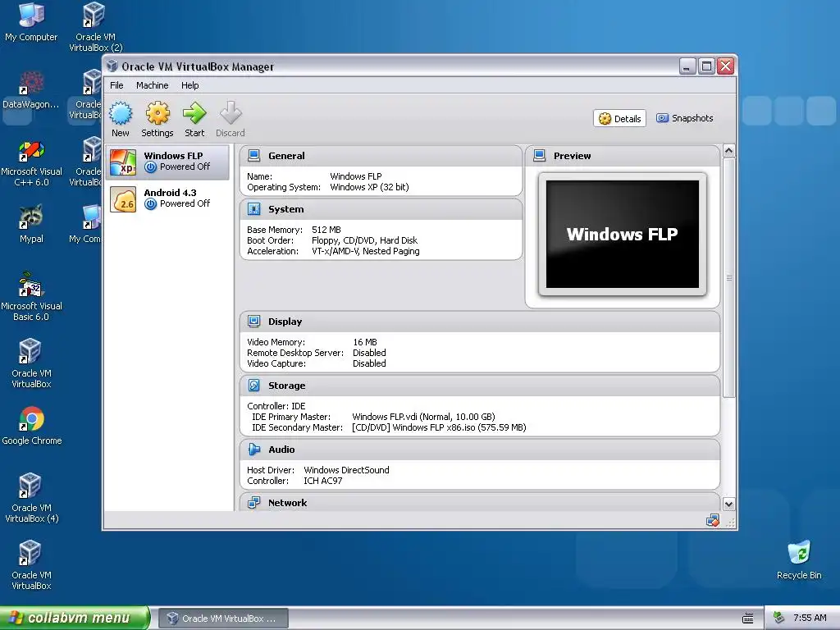Screen dimensions: 840x630
Task: Click "VT-x/AMD-V, Nested Paging" acceleration value
Action: pyautogui.click(x=366, y=251)
